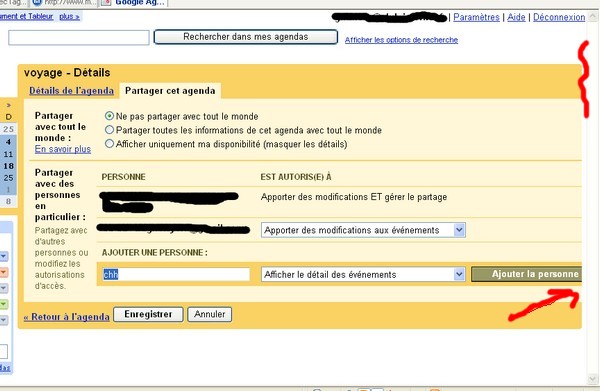Click the 'plus »' link

[69, 16]
